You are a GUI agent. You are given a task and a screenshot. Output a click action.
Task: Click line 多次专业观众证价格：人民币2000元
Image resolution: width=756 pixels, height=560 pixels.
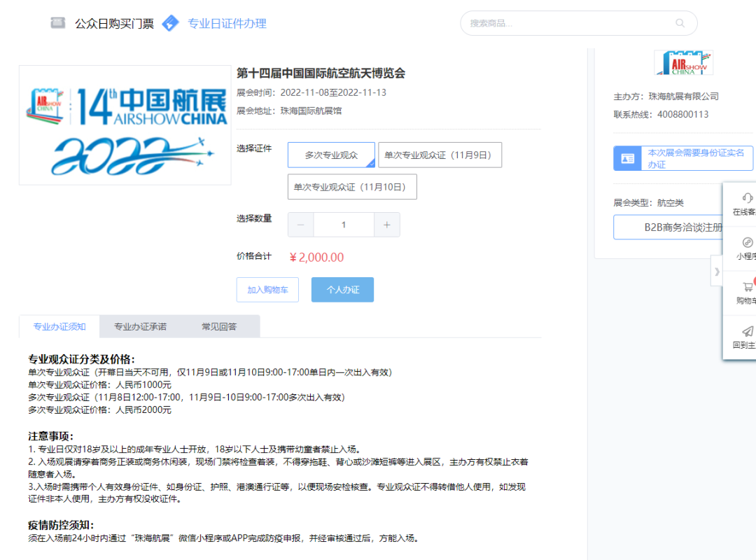(100, 410)
